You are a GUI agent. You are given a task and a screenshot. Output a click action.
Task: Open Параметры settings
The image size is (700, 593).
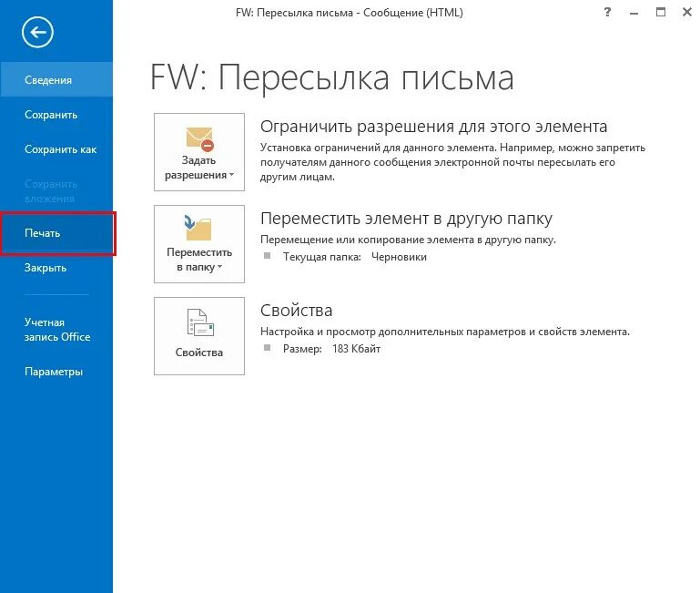(x=56, y=372)
